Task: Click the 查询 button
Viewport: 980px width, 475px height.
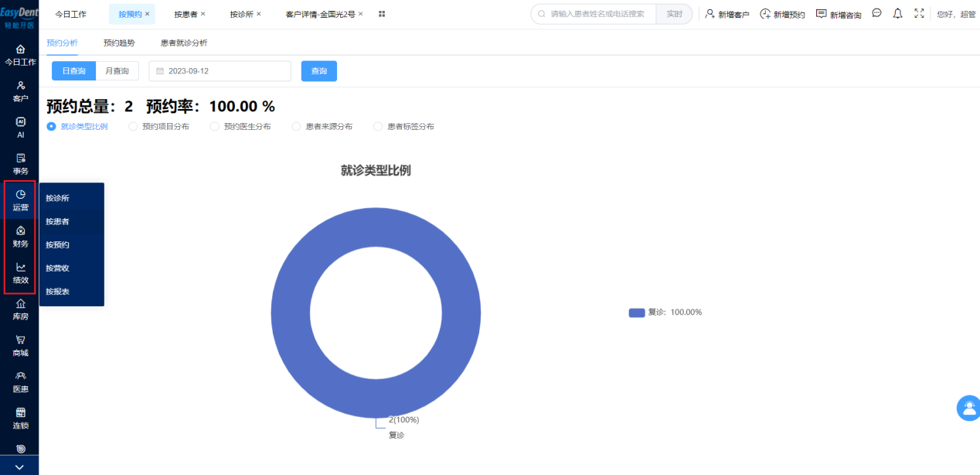Action: click(x=319, y=70)
